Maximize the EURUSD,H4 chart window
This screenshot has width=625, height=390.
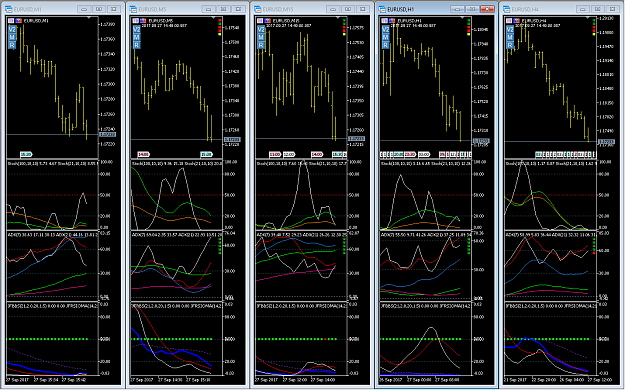pyautogui.click(x=597, y=9)
